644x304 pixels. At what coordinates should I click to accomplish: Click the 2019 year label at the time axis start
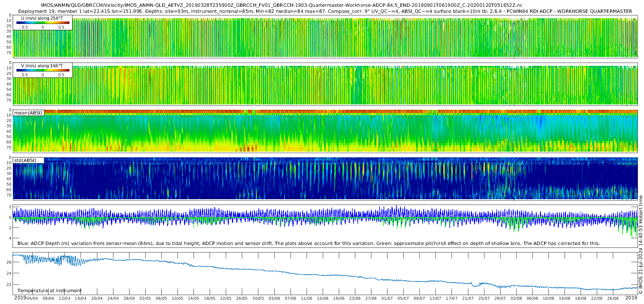point(20,298)
